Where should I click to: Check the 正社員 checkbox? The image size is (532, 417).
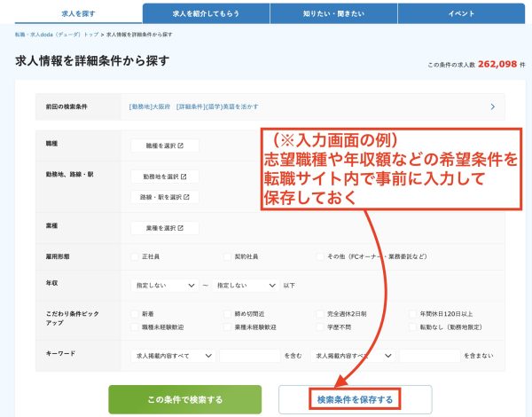click(x=135, y=257)
